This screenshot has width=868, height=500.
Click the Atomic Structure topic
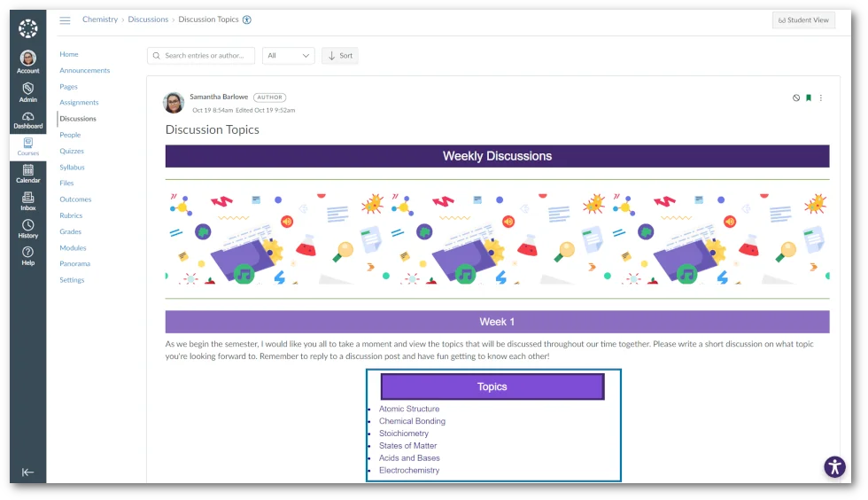[x=409, y=409]
